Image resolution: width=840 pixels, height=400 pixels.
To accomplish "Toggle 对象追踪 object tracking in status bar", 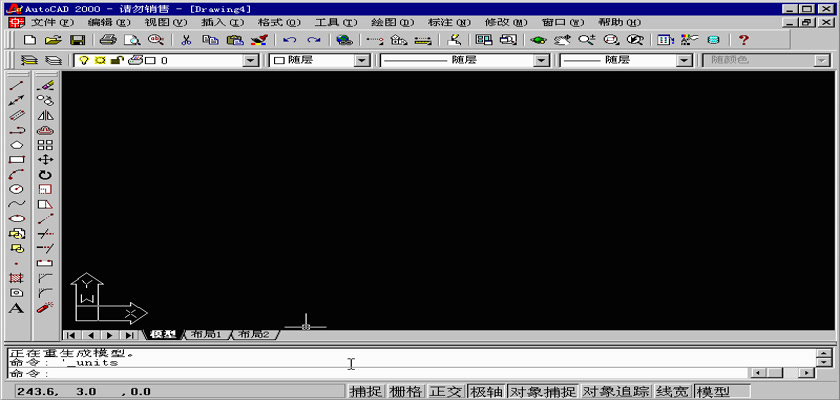I will click(617, 392).
